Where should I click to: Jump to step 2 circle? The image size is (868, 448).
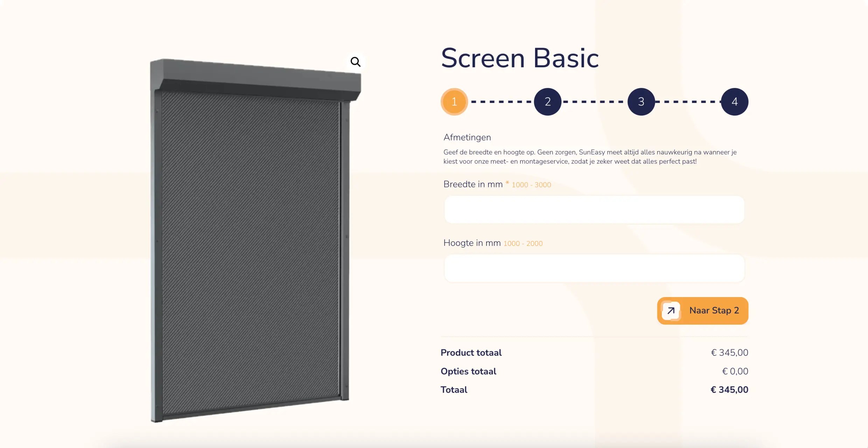coord(547,102)
